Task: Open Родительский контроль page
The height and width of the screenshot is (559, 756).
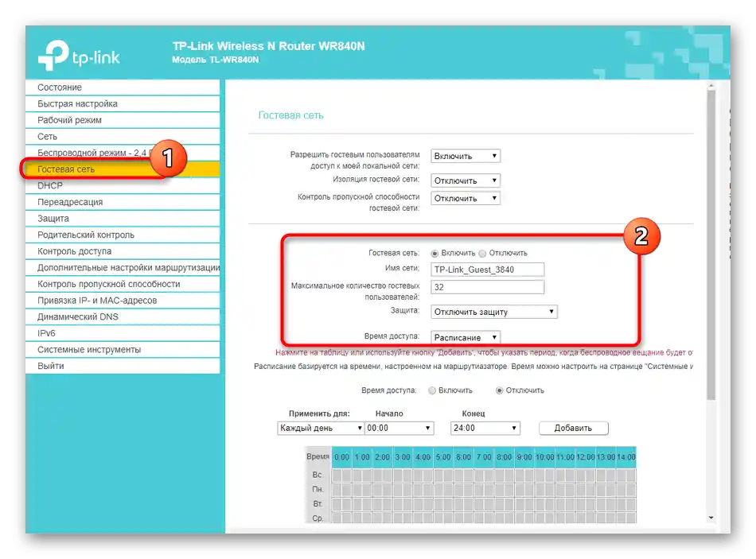Action: (123, 235)
